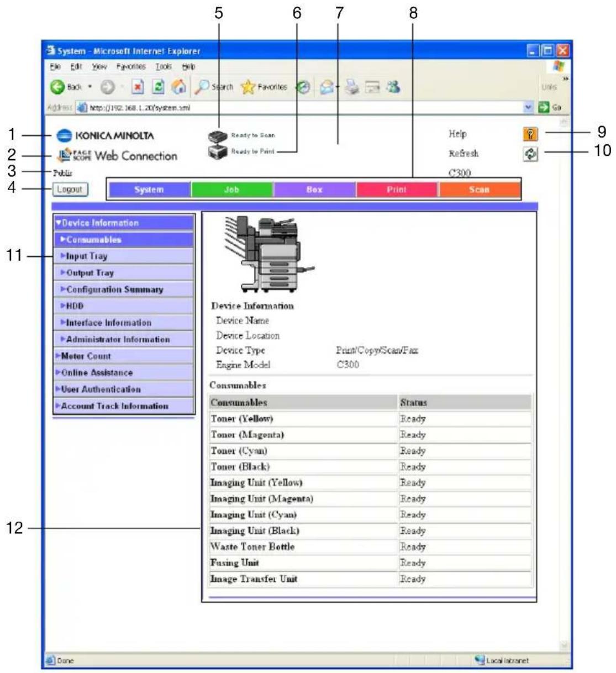Click the browser Stop icon

point(138,87)
